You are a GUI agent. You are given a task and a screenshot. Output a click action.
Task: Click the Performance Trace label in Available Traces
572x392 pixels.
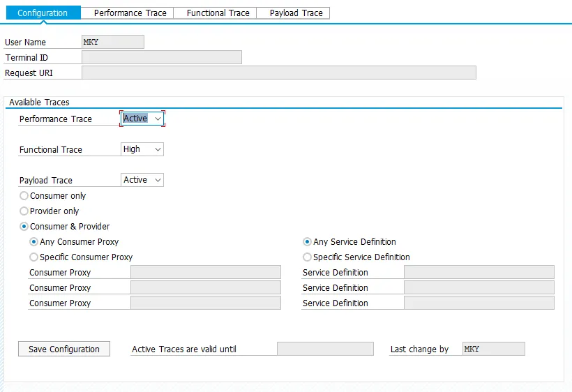click(56, 119)
